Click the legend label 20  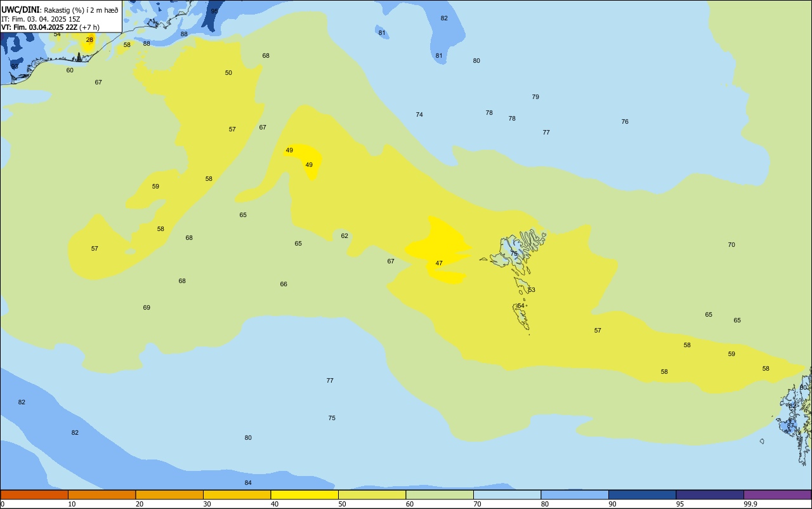point(140,504)
